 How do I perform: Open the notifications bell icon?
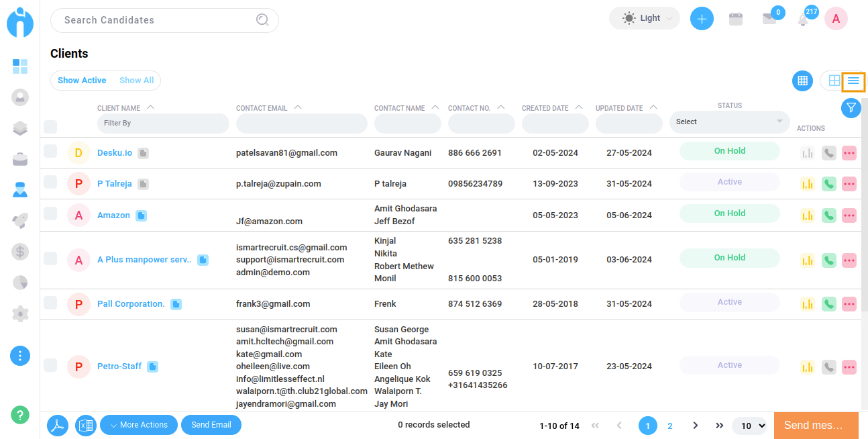tap(803, 20)
